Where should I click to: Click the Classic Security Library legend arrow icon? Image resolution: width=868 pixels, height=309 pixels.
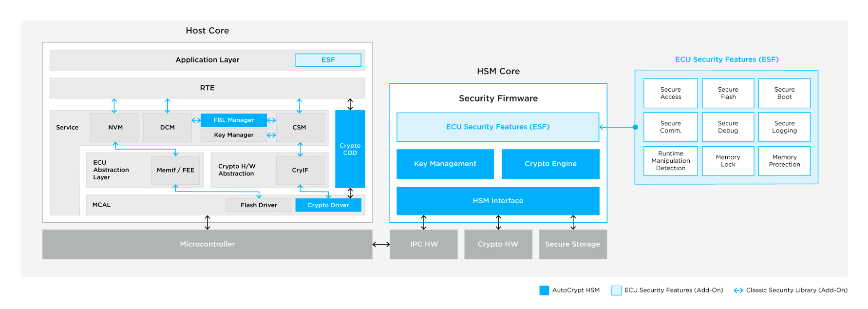pos(738,290)
